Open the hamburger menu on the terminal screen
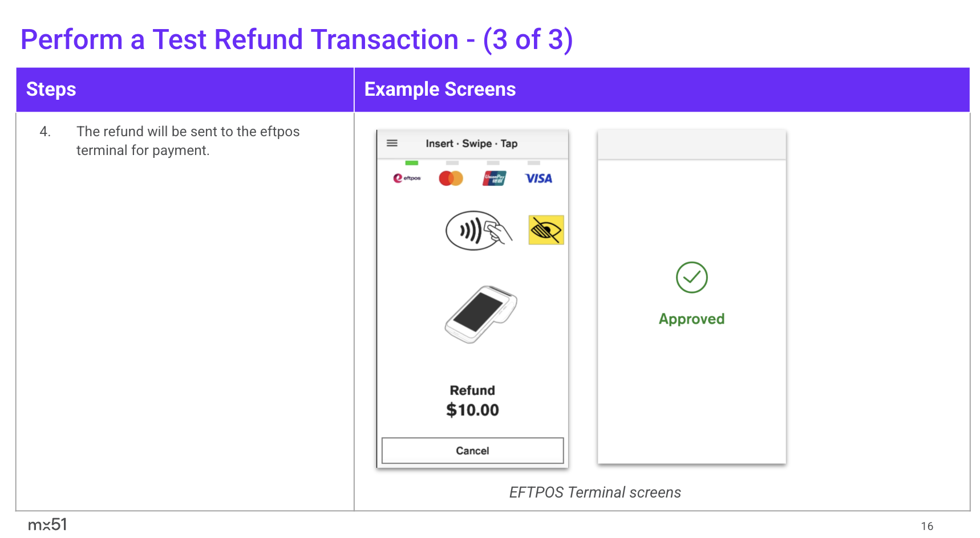Viewport: 980px width, 538px height. pos(392,143)
